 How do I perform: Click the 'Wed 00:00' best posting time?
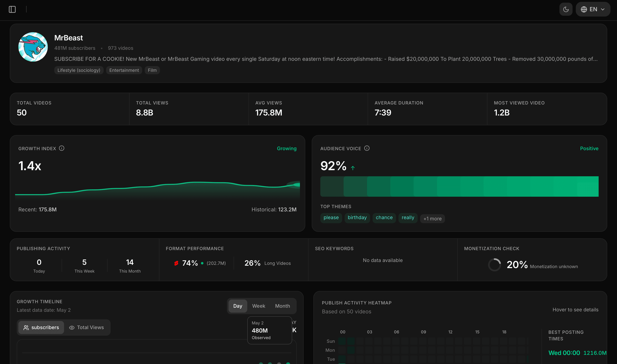click(564, 353)
